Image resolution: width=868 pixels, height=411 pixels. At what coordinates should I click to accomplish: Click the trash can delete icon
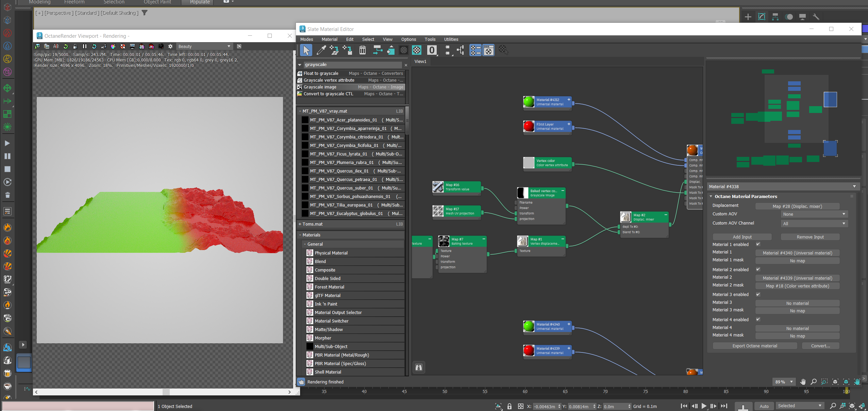pyautogui.click(x=362, y=50)
